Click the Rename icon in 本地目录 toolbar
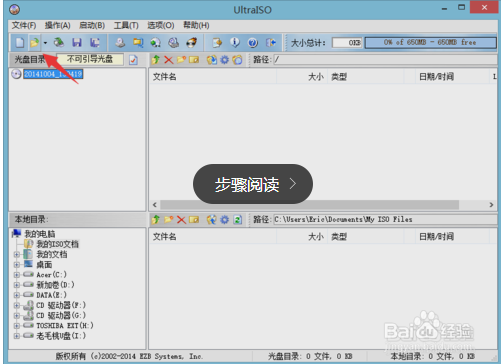 (194, 220)
